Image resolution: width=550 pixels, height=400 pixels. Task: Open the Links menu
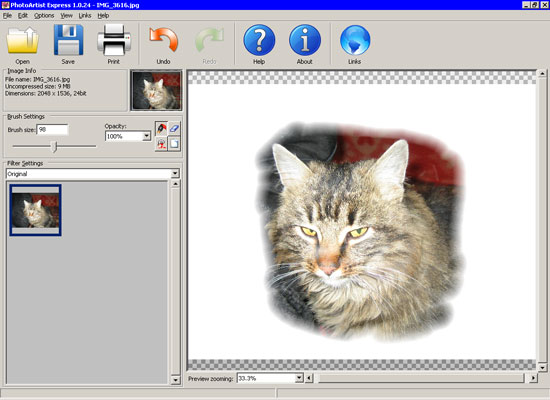pyautogui.click(x=85, y=15)
